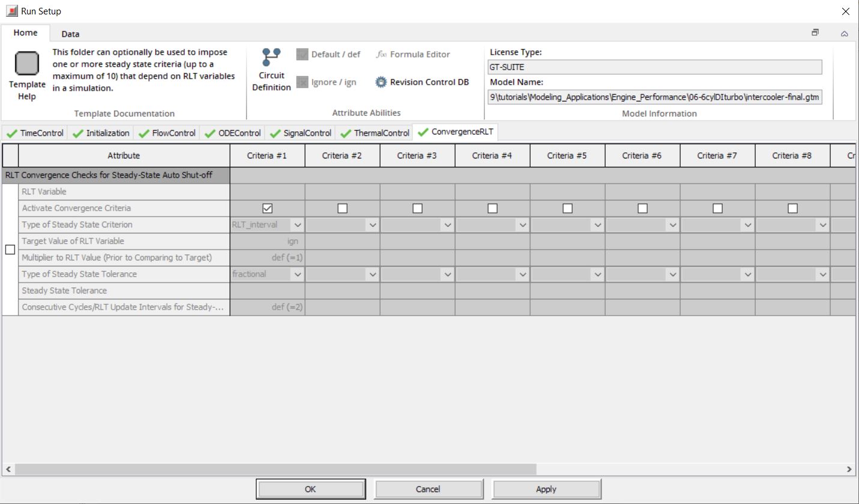This screenshot has height=504, width=859.
Task: Confirm settings with the OK button
Action: click(310, 488)
